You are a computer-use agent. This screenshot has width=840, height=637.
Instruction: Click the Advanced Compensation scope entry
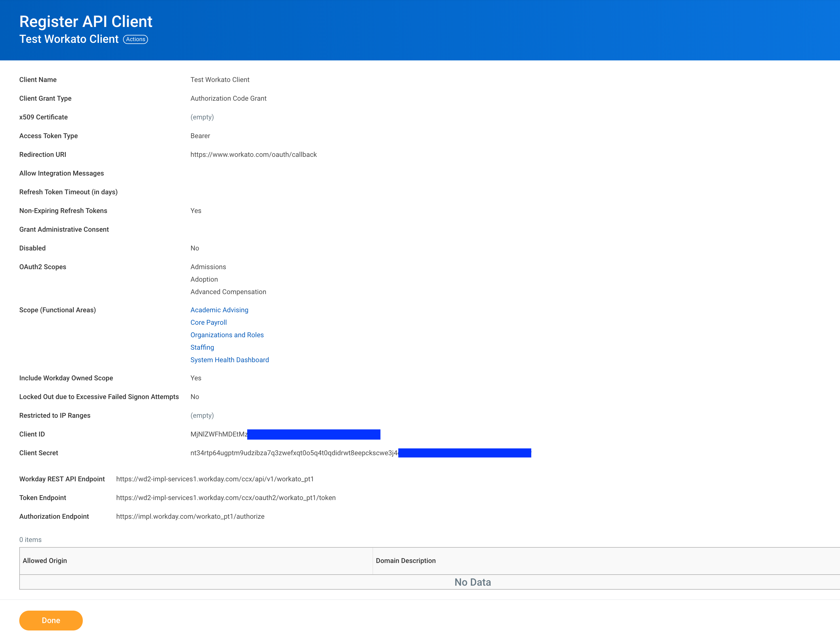[228, 292]
